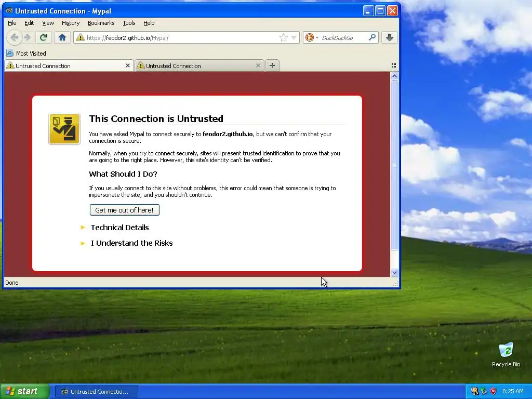The height and width of the screenshot is (399, 532).
Task: Click the police officer warning icon
Action: click(x=64, y=129)
